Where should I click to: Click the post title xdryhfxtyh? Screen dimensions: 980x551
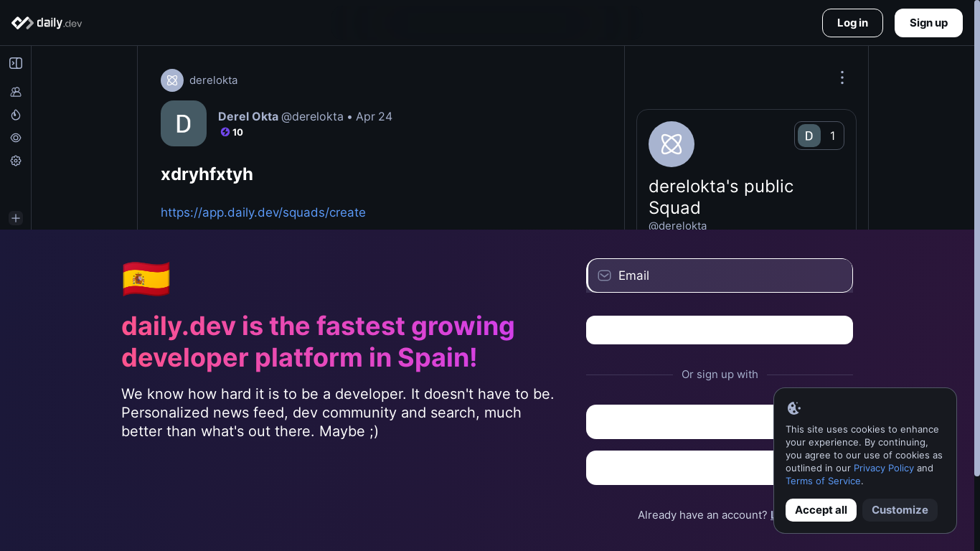click(207, 174)
